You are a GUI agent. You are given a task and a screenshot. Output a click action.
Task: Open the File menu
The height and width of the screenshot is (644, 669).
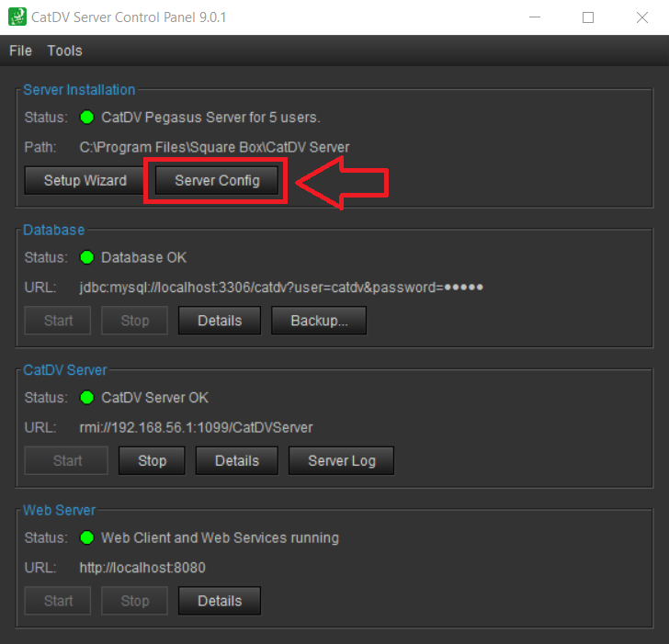point(20,51)
